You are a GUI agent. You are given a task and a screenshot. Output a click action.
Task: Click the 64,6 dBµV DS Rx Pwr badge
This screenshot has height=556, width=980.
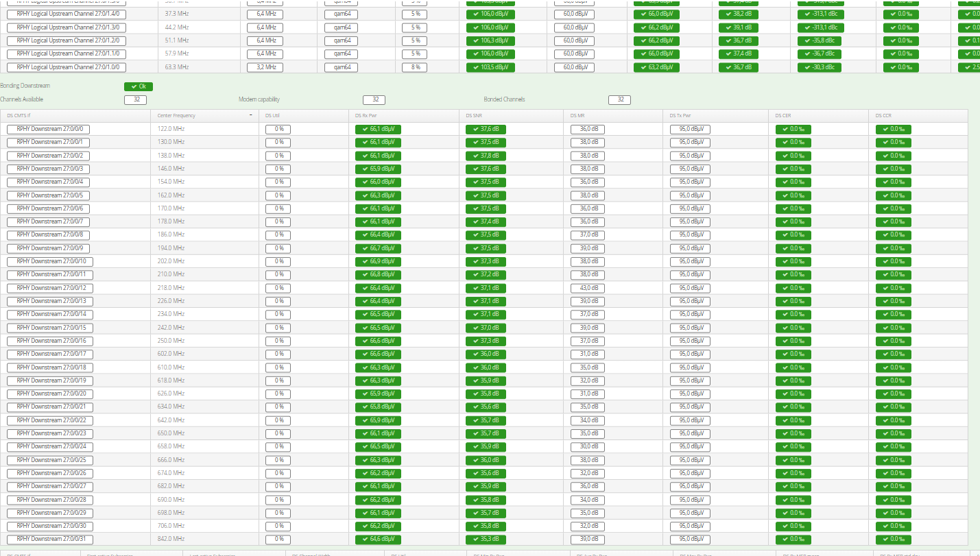click(x=378, y=539)
